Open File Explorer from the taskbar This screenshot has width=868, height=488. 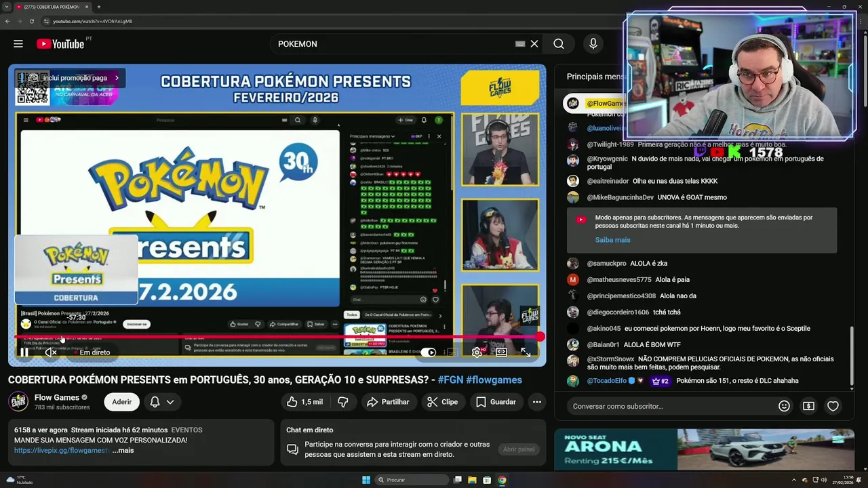(472, 480)
